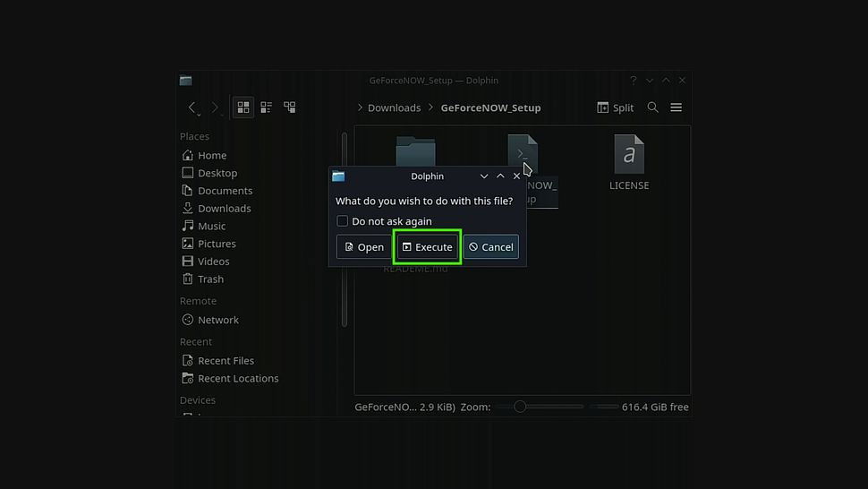Enable the Do not ask again checkbox
Screen dimensions: 868x489
[x=342, y=221]
